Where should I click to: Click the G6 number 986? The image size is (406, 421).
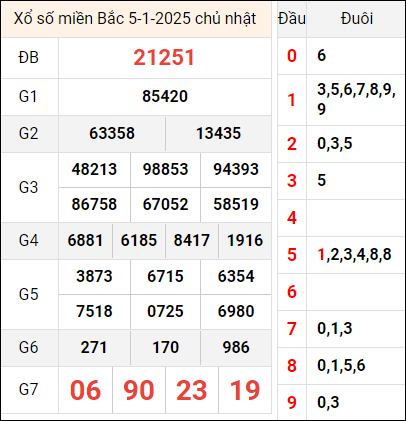click(236, 347)
